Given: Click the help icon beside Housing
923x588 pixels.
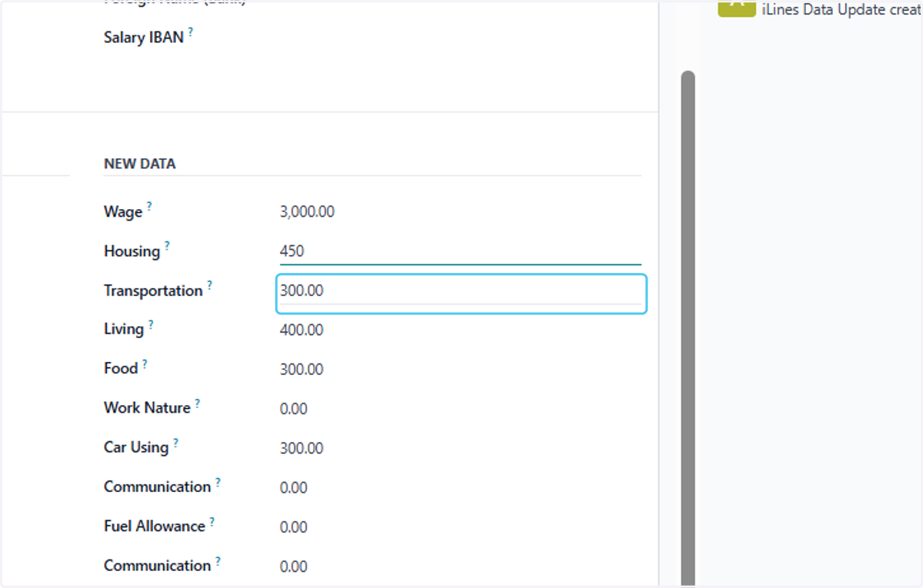Looking at the screenshot, I should click(167, 246).
